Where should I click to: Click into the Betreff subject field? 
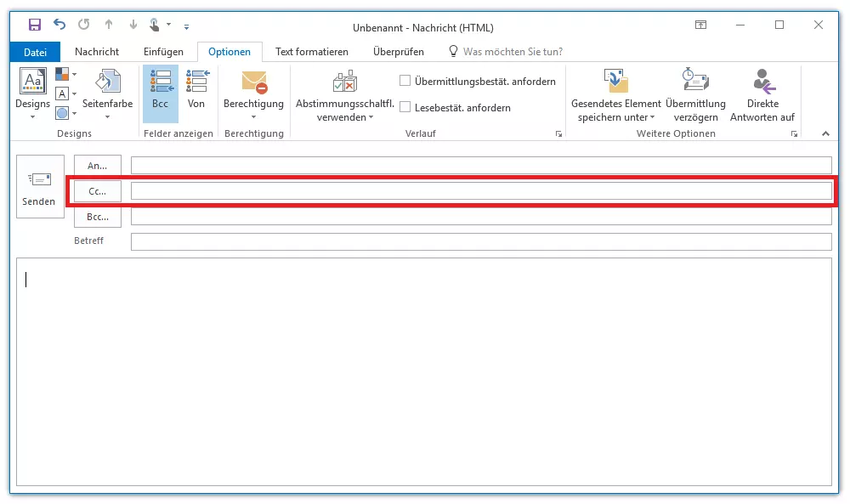click(x=480, y=242)
